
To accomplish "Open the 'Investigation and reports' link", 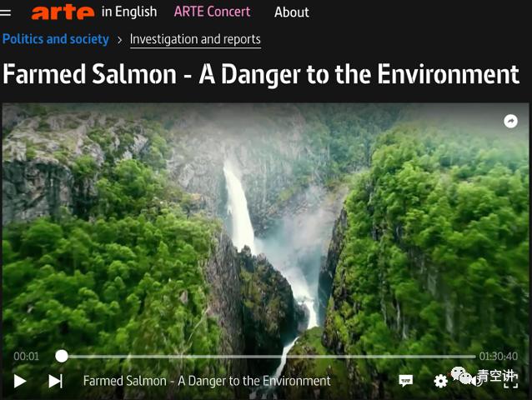I will pos(195,39).
